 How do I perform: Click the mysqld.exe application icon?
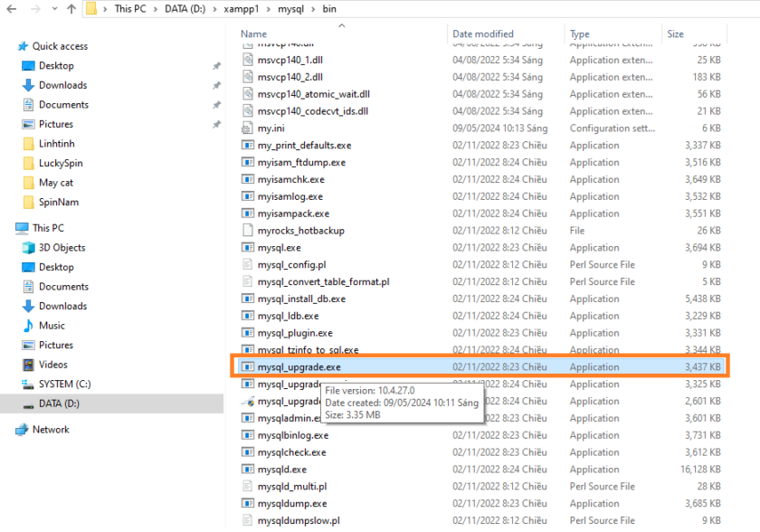(x=249, y=470)
